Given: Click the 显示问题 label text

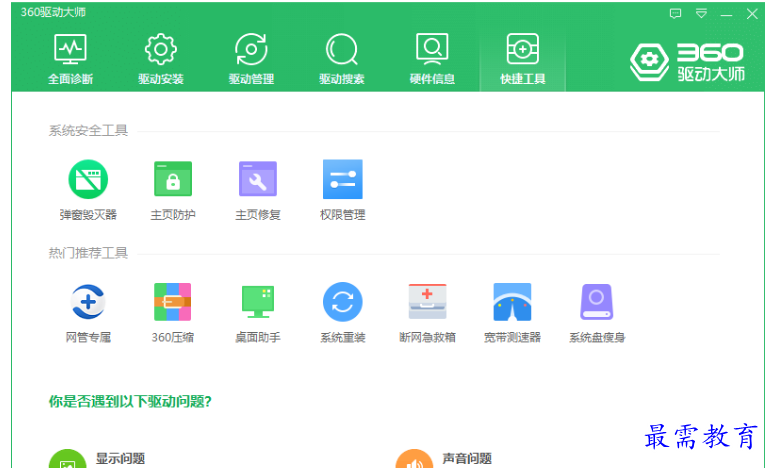Looking at the screenshot, I should tap(120, 459).
